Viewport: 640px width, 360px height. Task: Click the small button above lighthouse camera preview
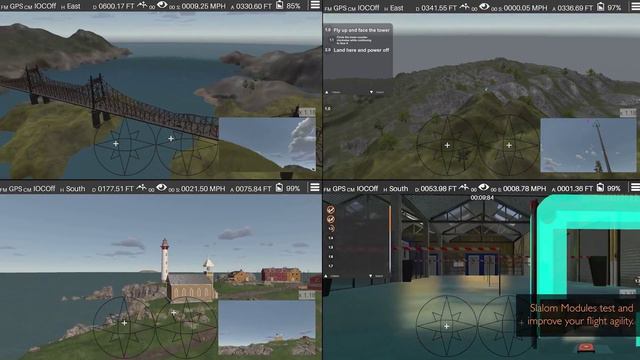tap(307, 295)
